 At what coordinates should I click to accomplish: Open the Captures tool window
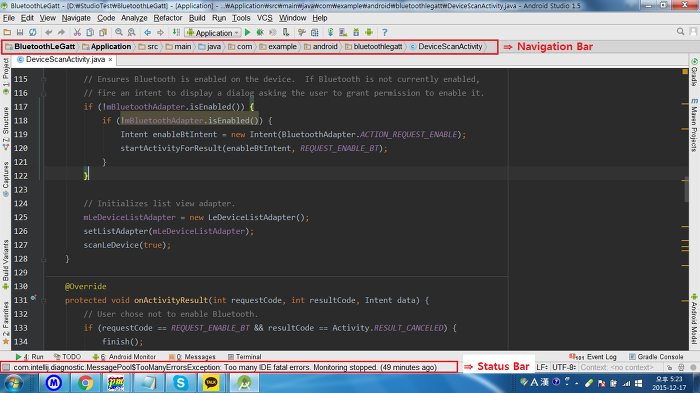point(5,180)
